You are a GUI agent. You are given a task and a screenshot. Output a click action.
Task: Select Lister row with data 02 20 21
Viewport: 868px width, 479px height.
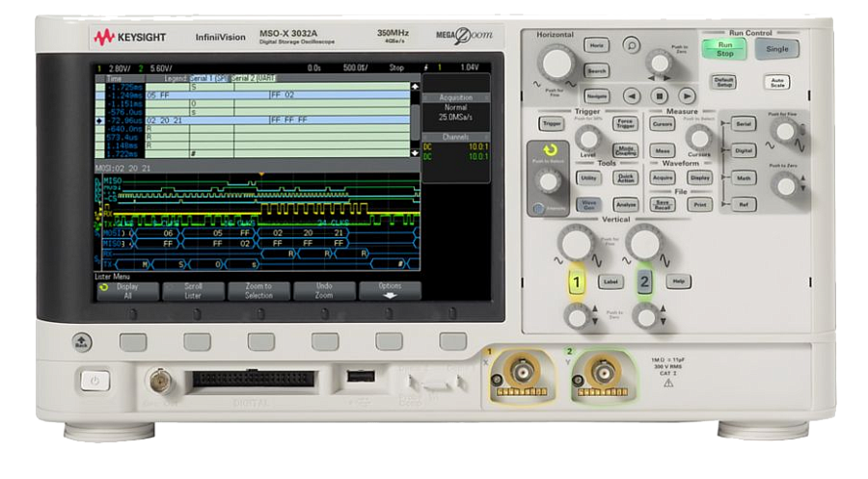(253, 120)
